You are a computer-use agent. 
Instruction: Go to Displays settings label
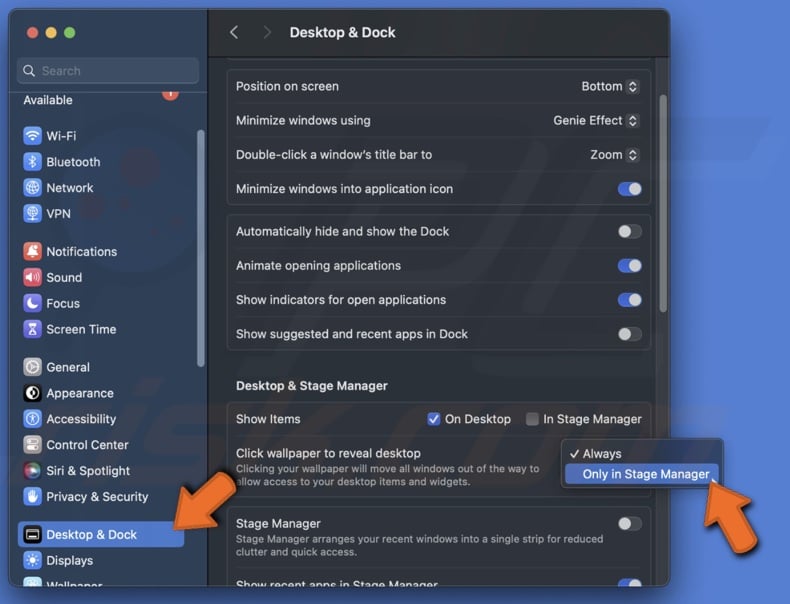click(70, 561)
